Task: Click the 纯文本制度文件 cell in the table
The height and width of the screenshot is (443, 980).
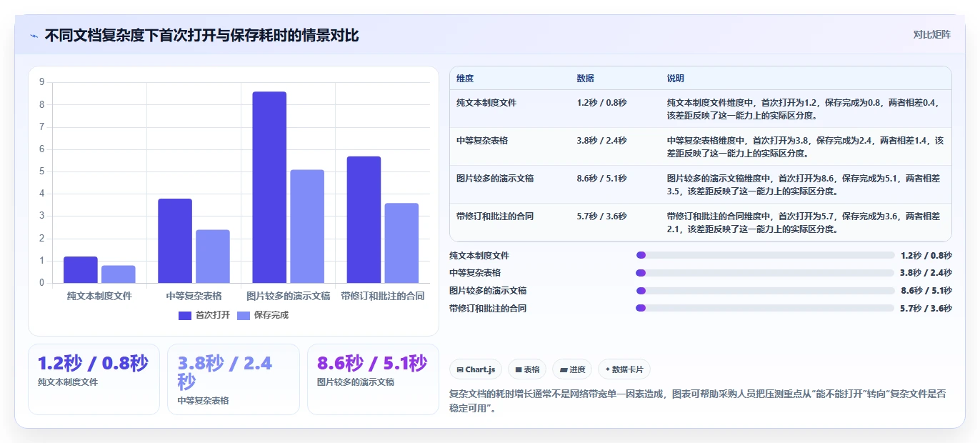Action: click(486, 103)
